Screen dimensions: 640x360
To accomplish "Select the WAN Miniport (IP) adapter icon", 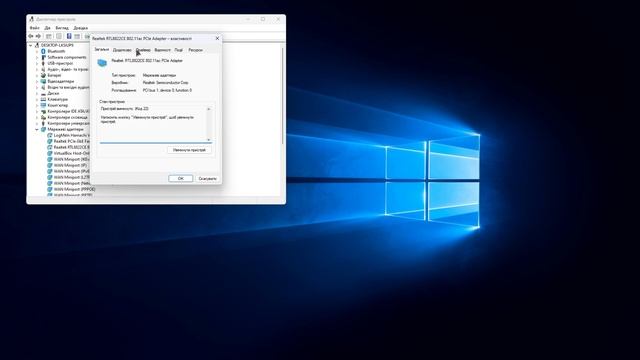I will (x=50, y=165).
